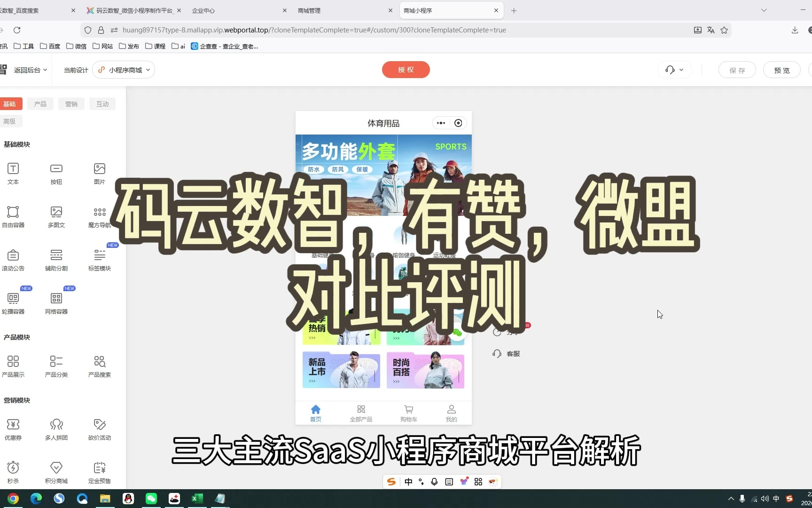Open WeChat from the Windows taskbar
The width and height of the screenshot is (812, 508).
coord(151,499)
